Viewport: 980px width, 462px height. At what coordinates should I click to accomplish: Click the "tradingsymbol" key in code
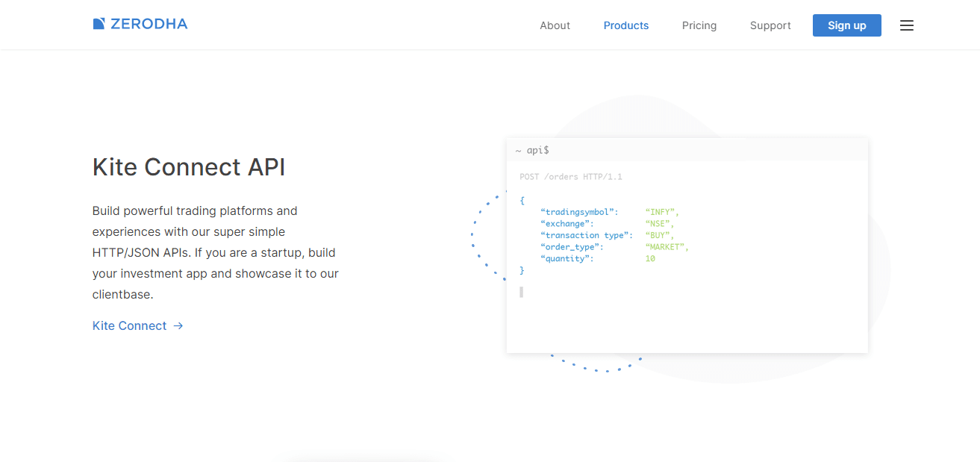tap(579, 212)
